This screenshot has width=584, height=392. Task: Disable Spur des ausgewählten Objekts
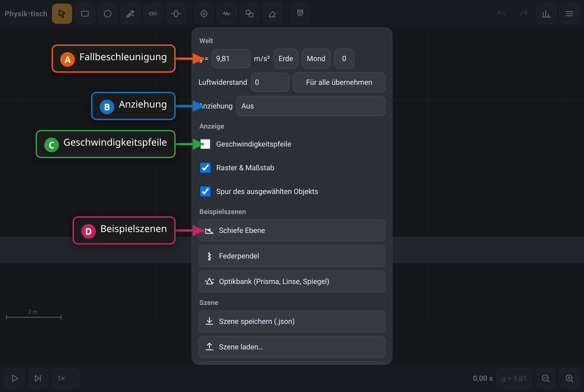pyautogui.click(x=205, y=191)
